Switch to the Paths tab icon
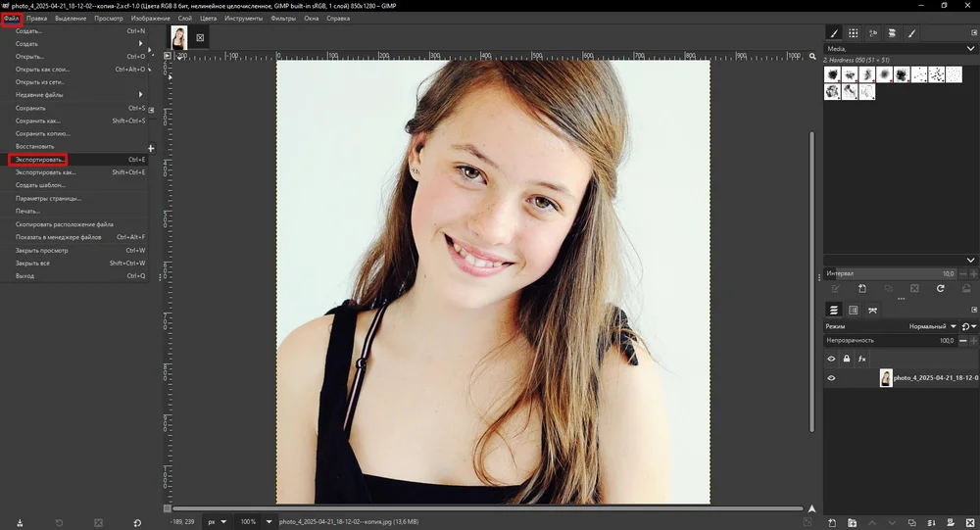The height and width of the screenshot is (530, 980). click(872, 310)
